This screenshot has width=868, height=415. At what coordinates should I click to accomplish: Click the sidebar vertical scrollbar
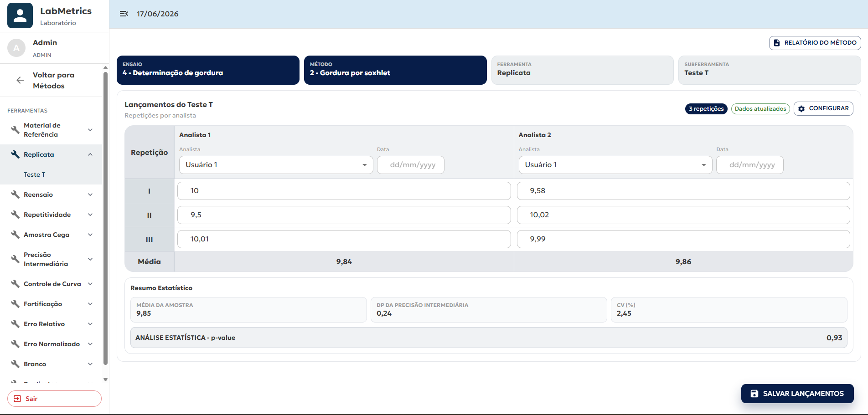tap(106, 219)
